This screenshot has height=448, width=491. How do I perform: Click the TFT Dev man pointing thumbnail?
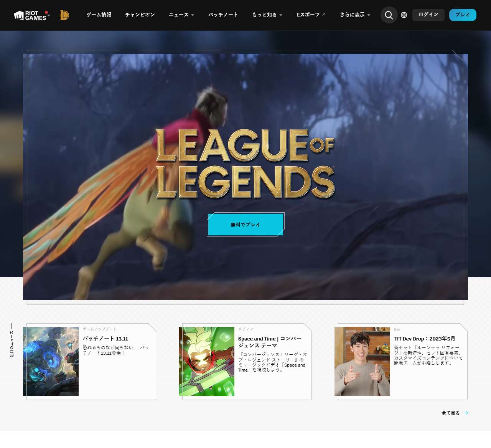click(362, 362)
